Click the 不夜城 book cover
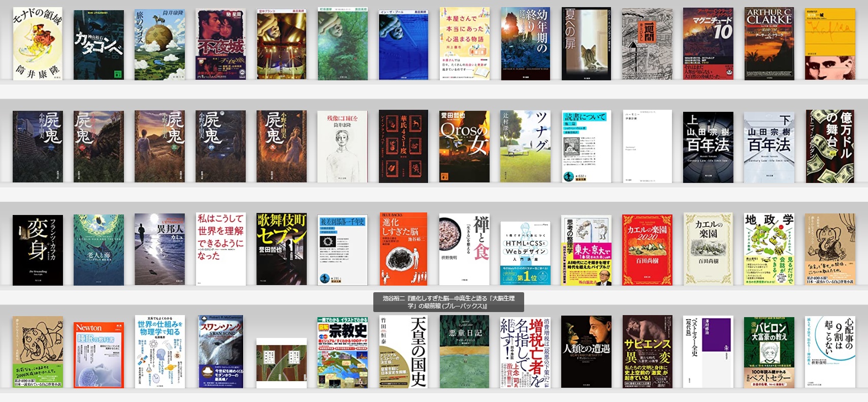 coord(220,45)
